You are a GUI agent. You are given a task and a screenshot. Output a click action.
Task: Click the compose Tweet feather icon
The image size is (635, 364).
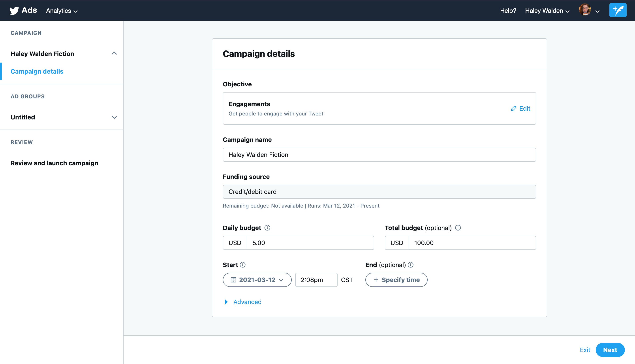[x=618, y=11]
